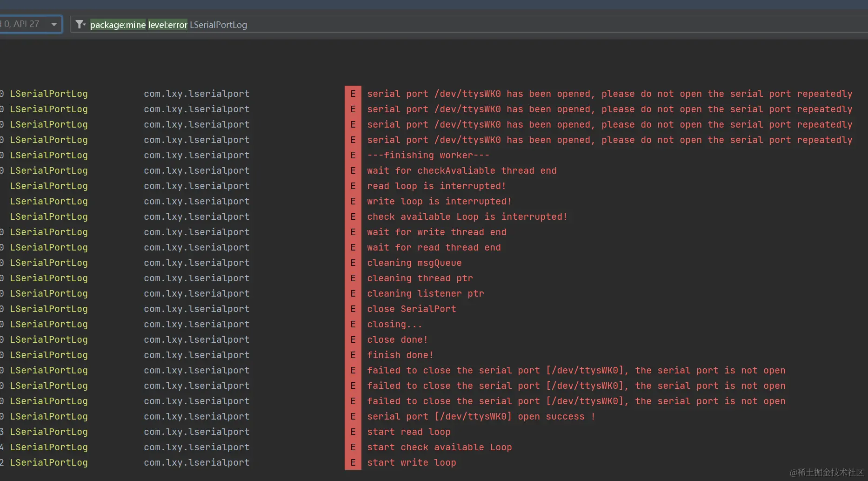Select the 'open success !' serial port log line
Image resolution: width=868 pixels, height=481 pixels.
click(x=481, y=416)
